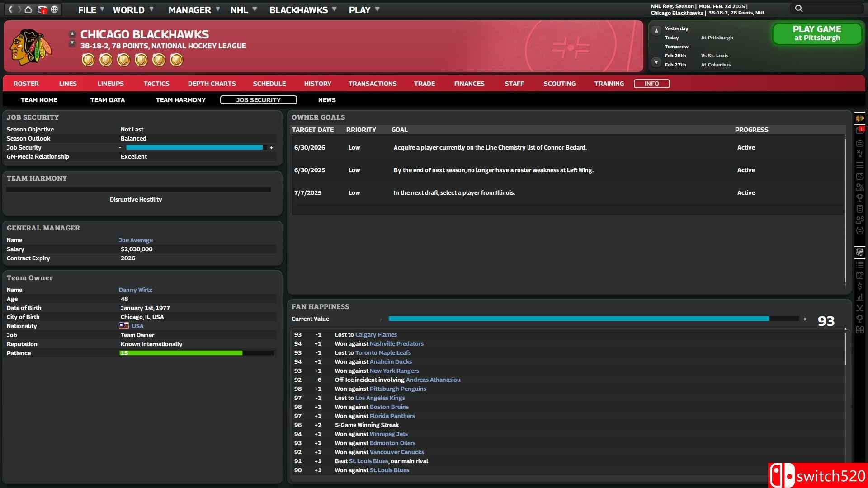Switch to the FINANCES tab

pos(469,84)
